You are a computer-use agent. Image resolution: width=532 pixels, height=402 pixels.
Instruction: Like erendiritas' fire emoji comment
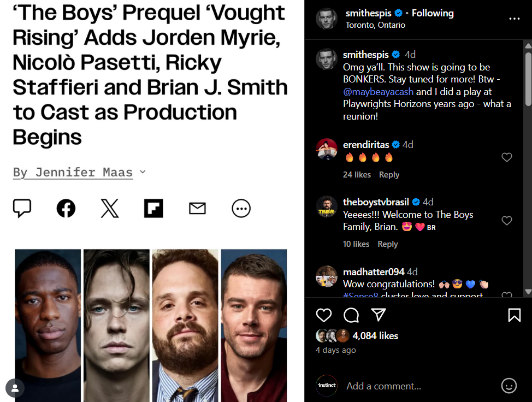point(506,157)
